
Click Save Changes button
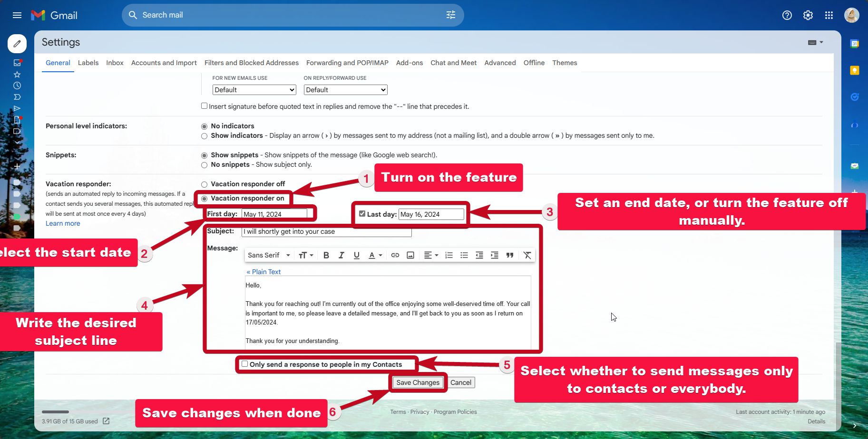(x=418, y=382)
